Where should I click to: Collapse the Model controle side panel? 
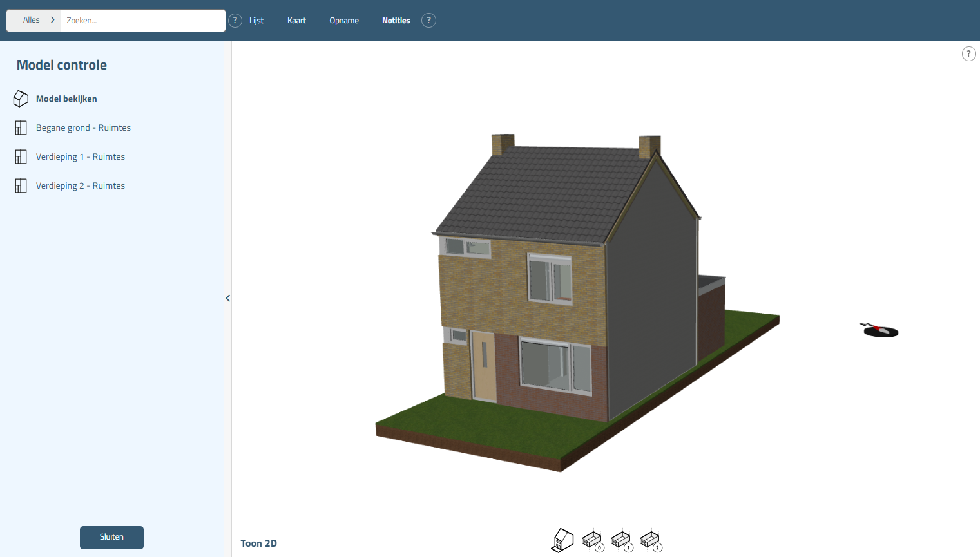[228, 298]
